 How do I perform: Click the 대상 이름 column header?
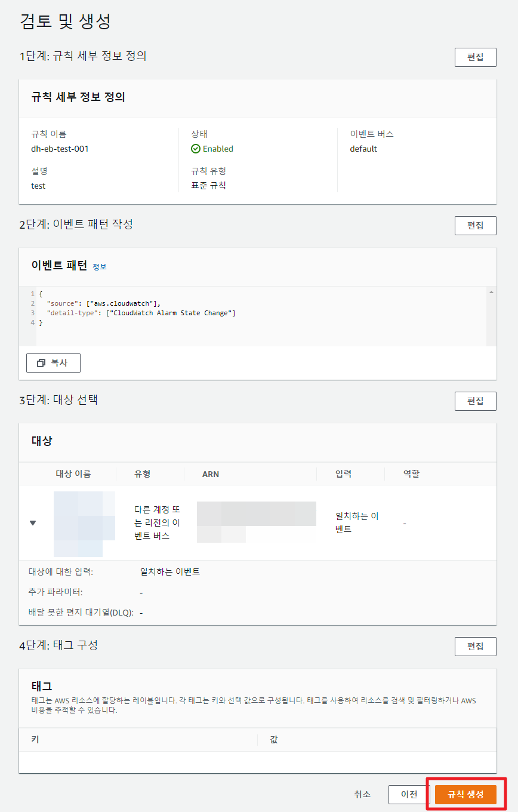pos(77,473)
